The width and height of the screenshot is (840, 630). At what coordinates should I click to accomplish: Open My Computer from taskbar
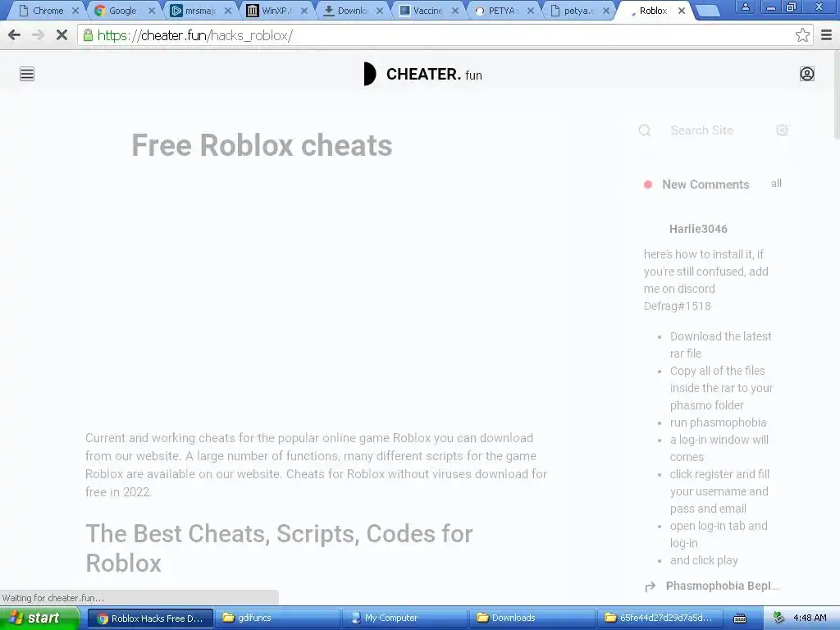pos(404,619)
